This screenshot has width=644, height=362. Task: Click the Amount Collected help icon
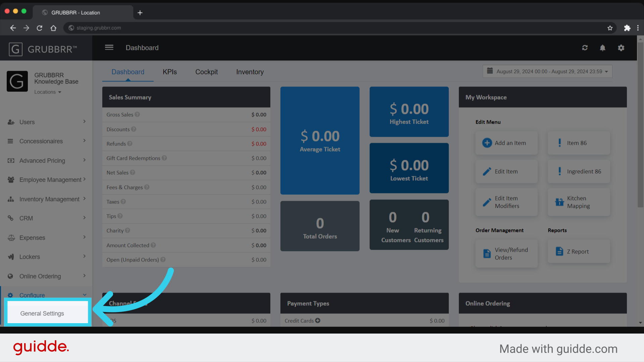[x=153, y=245]
